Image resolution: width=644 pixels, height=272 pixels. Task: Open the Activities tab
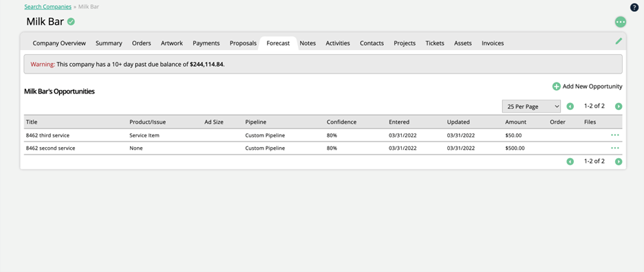coord(338,43)
